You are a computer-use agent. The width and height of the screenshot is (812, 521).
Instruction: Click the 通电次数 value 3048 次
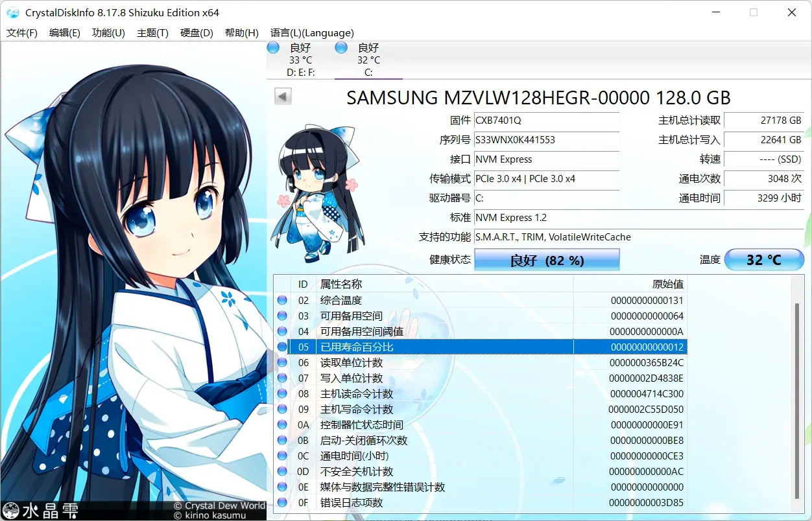[764, 179]
